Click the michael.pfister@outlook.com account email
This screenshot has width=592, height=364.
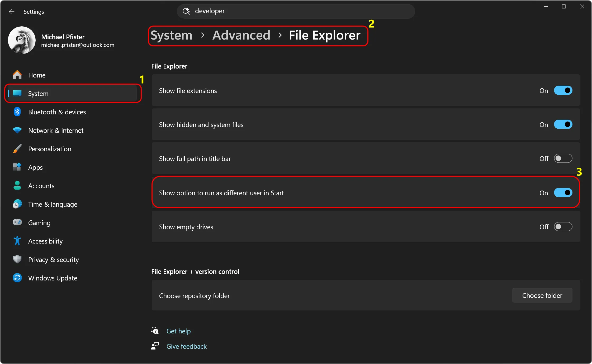78,45
